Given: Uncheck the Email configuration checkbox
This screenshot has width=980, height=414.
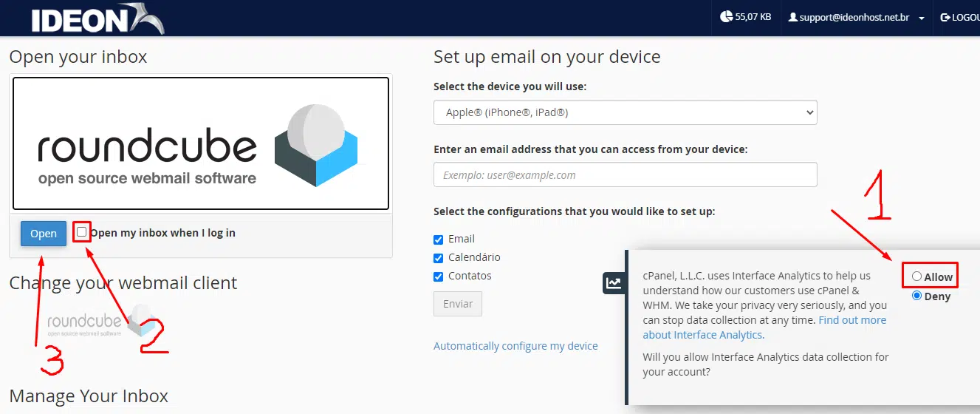Looking at the screenshot, I should pyautogui.click(x=439, y=240).
